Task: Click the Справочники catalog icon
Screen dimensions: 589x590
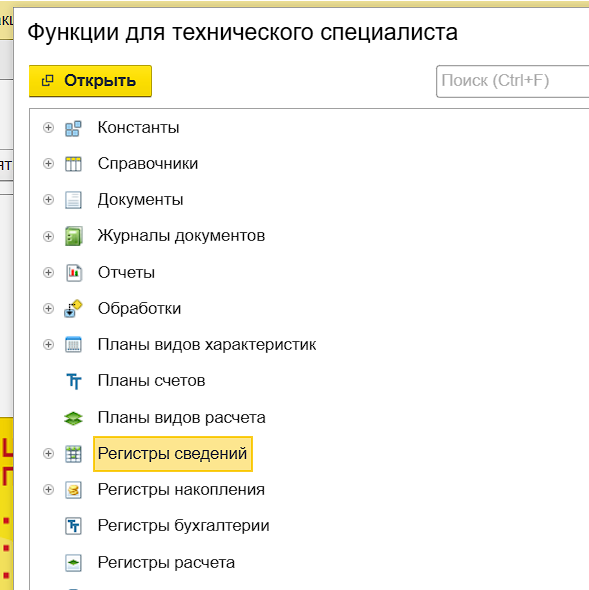Action: tap(73, 164)
